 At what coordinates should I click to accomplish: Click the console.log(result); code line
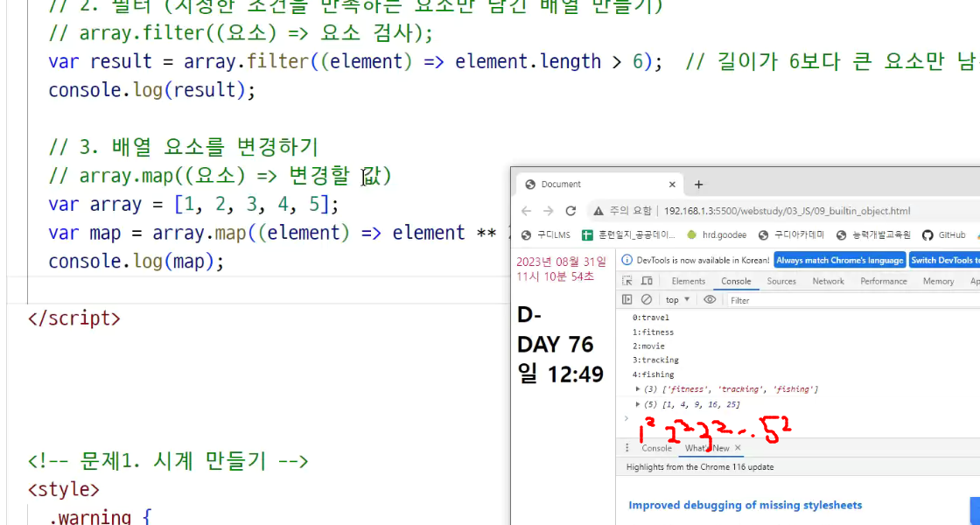152,90
